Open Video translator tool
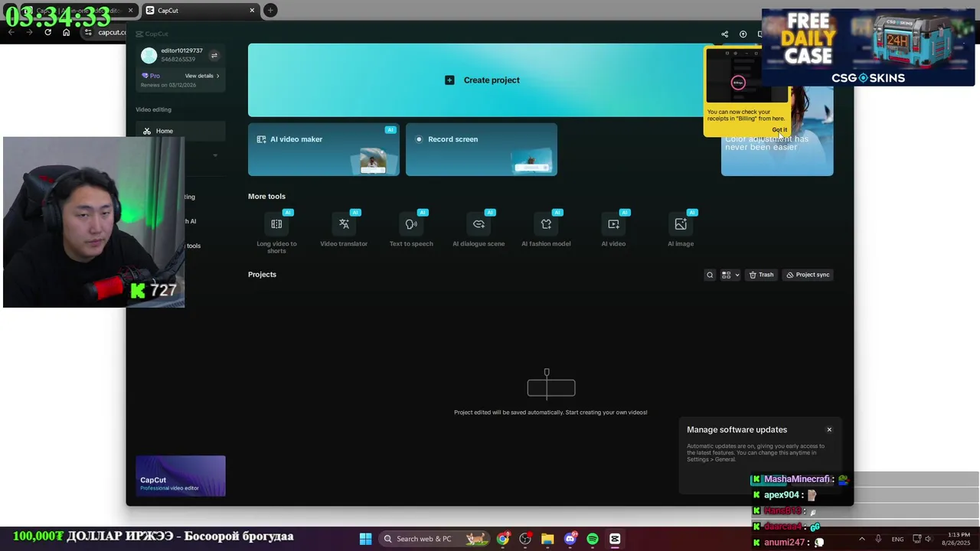This screenshot has height=551, width=980. pos(344,230)
